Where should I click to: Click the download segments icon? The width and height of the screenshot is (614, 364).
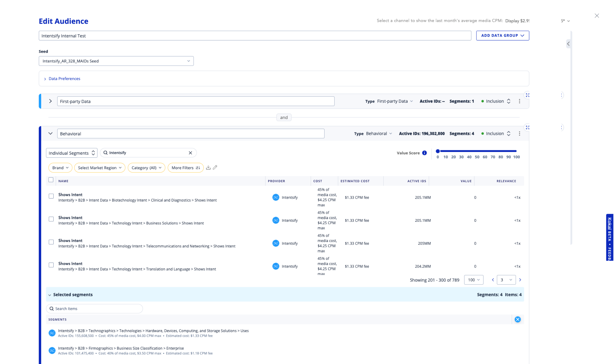[x=208, y=168]
